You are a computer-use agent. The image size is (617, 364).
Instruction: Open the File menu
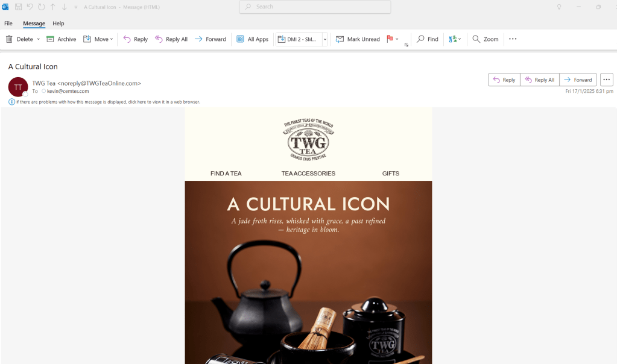click(x=8, y=23)
